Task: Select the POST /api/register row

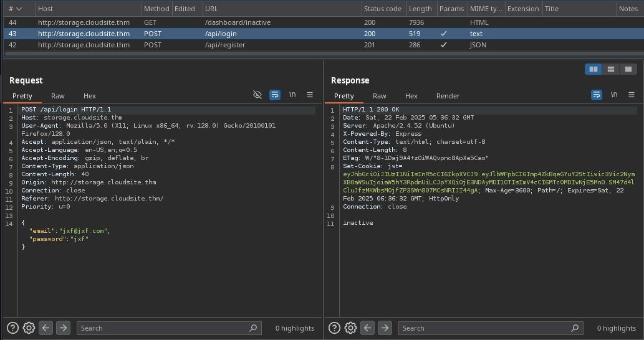Action: 224,45
